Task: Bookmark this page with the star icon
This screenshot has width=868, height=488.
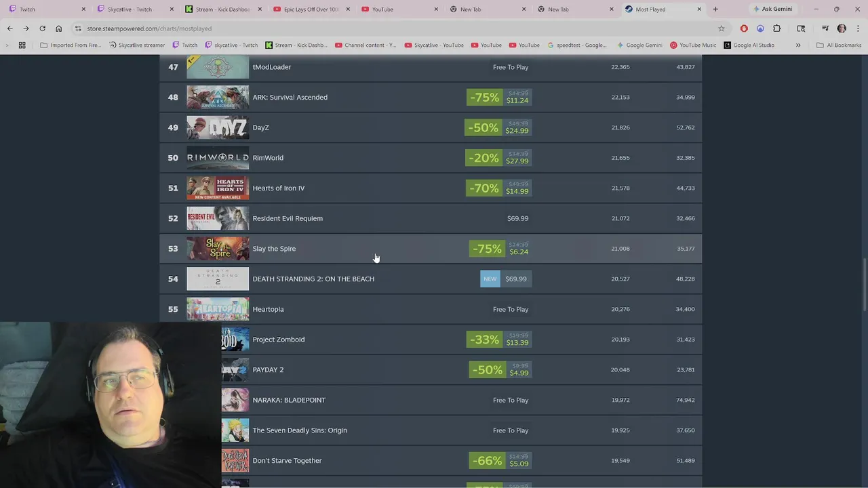Action: 721,28
